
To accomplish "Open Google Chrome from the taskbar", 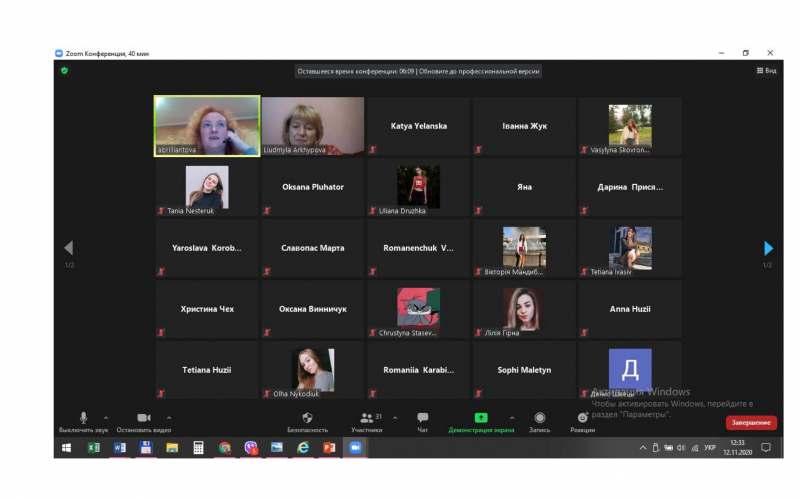I will pyautogui.click(x=225, y=448).
